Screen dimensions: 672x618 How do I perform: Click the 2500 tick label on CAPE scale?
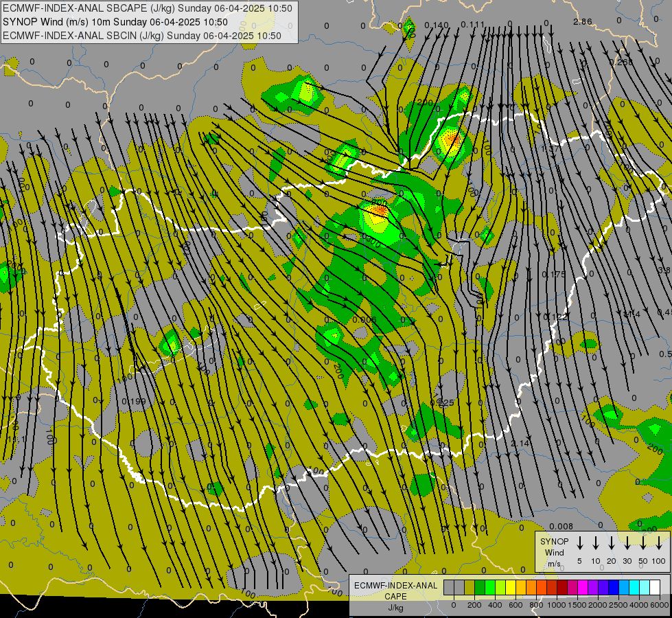(618, 605)
